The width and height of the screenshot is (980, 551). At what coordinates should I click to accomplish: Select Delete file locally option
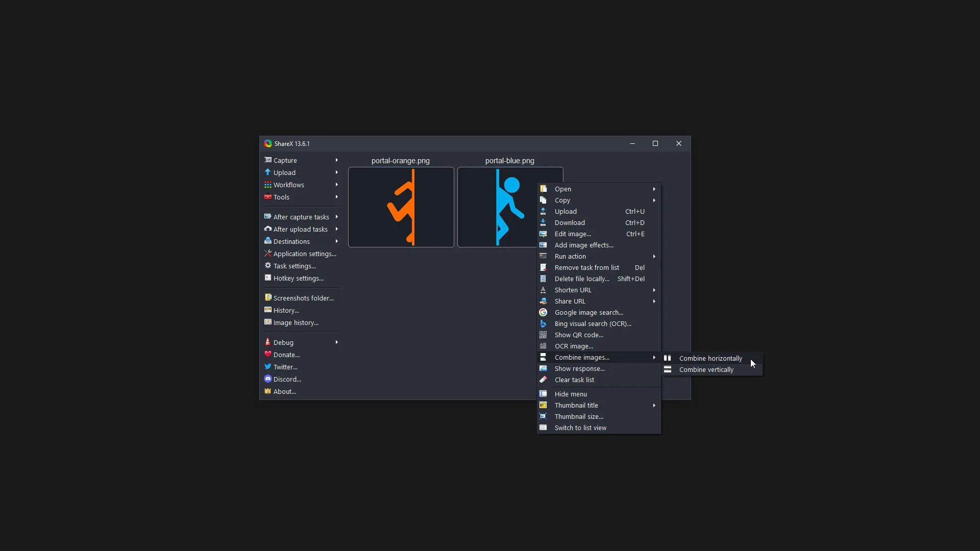click(599, 279)
